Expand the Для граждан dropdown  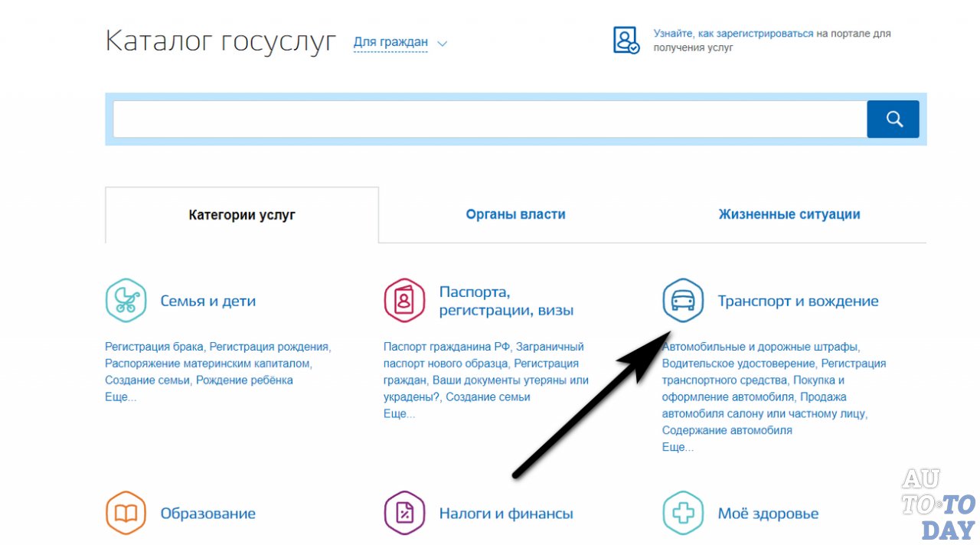pos(390,42)
